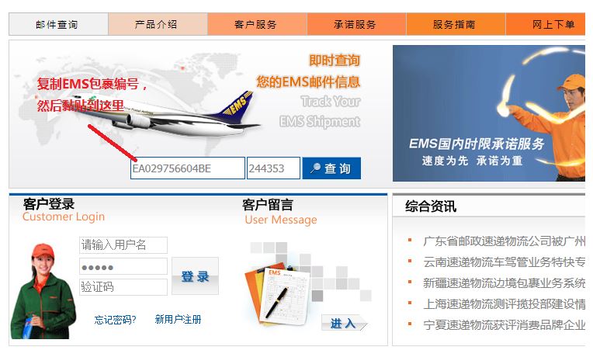
Task: Click the password field with dots
Action: click(x=123, y=266)
